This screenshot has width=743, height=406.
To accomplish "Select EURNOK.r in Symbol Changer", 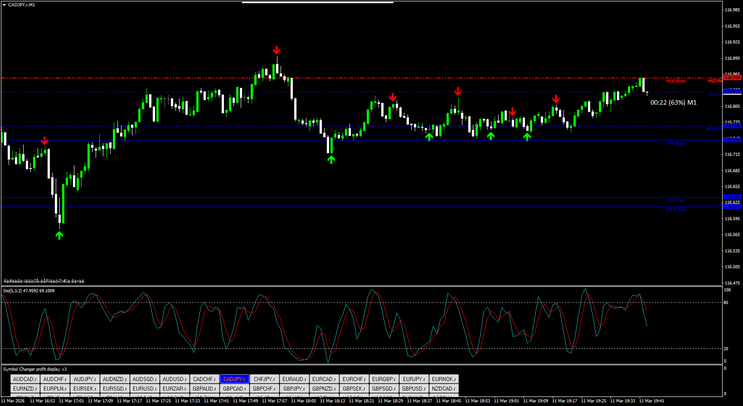I will point(444,379).
